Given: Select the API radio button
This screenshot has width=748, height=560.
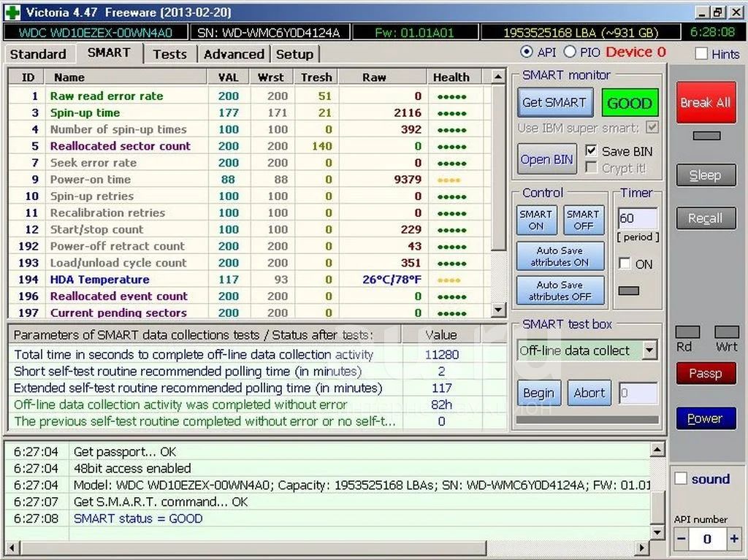Looking at the screenshot, I should pos(527,52).
